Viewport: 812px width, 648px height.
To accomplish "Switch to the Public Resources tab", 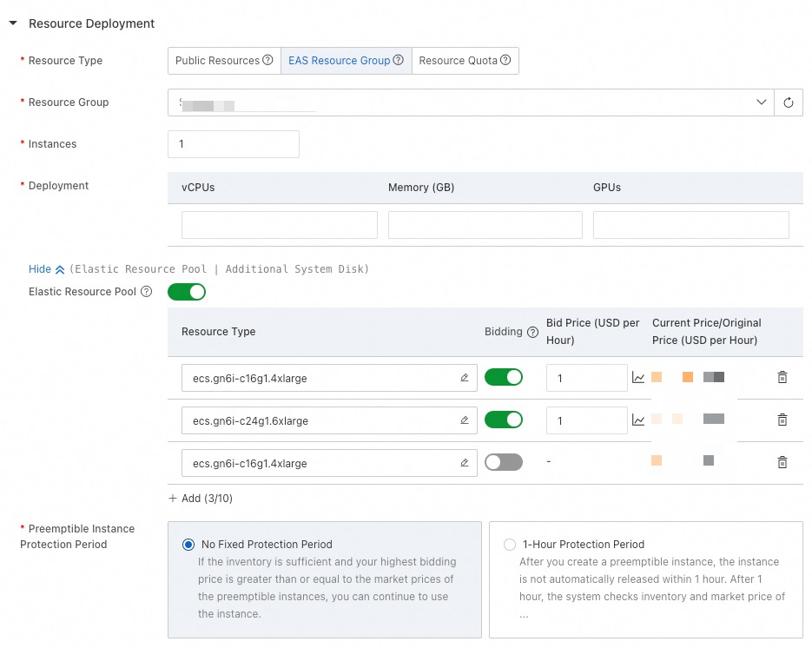I will click(217, 61).
